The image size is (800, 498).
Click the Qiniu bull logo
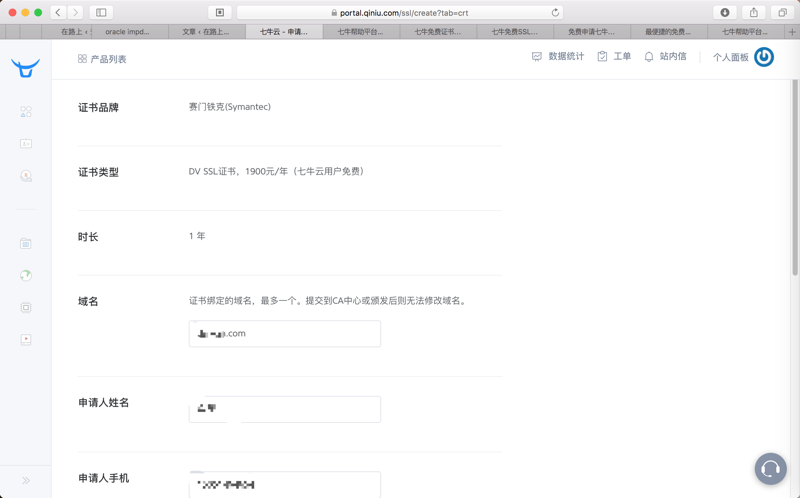[x=26, y=68]
